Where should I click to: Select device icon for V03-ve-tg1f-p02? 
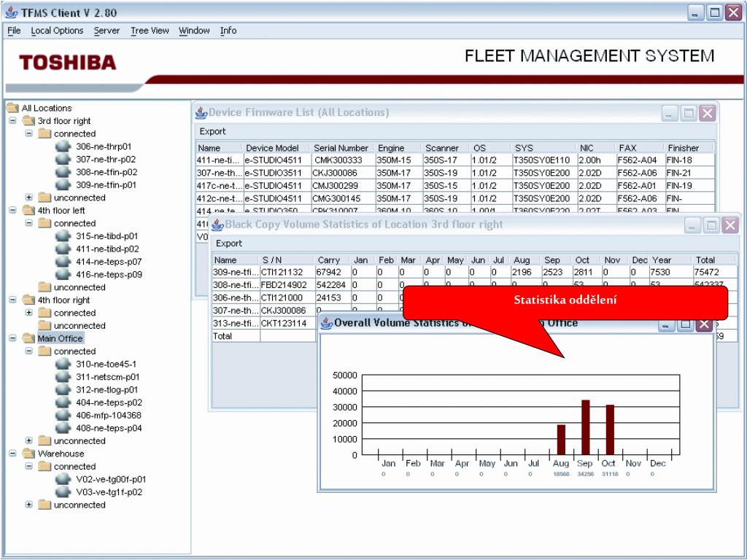click(63, 492)
